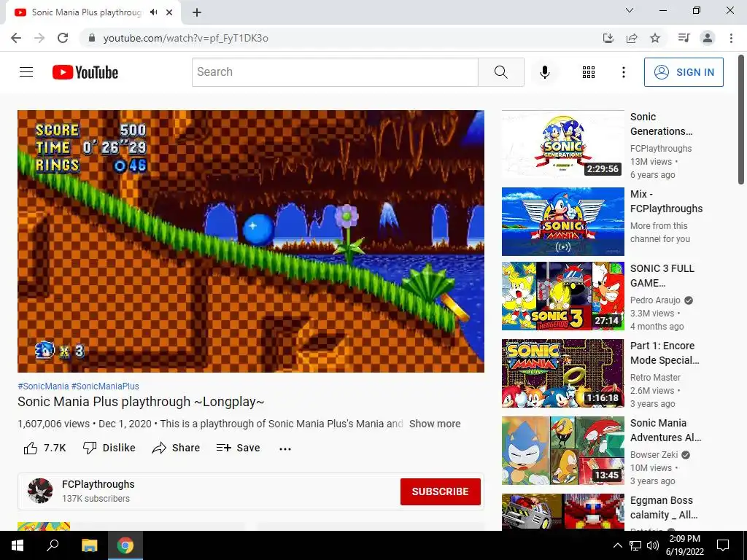Image resolution: width=747 pixels, height=560 pixels.
Task: Open the #SonicManiaPlus hashtag
Action: coord(105,386)
